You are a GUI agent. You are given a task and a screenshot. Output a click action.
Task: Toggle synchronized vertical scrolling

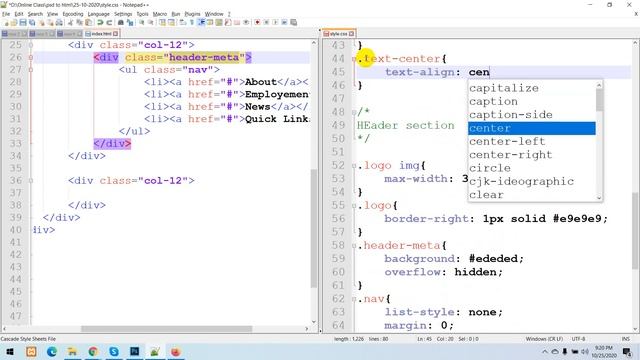162,22
